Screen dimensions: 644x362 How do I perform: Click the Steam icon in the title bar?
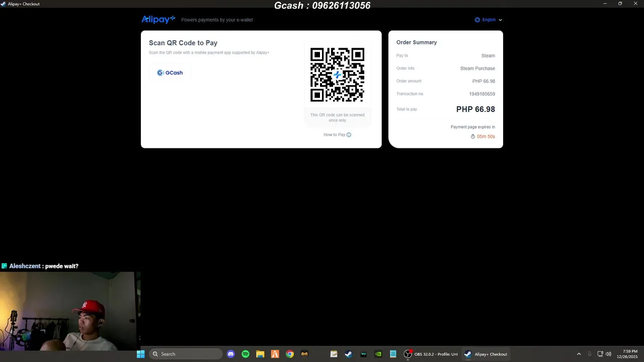coord(4,4)
